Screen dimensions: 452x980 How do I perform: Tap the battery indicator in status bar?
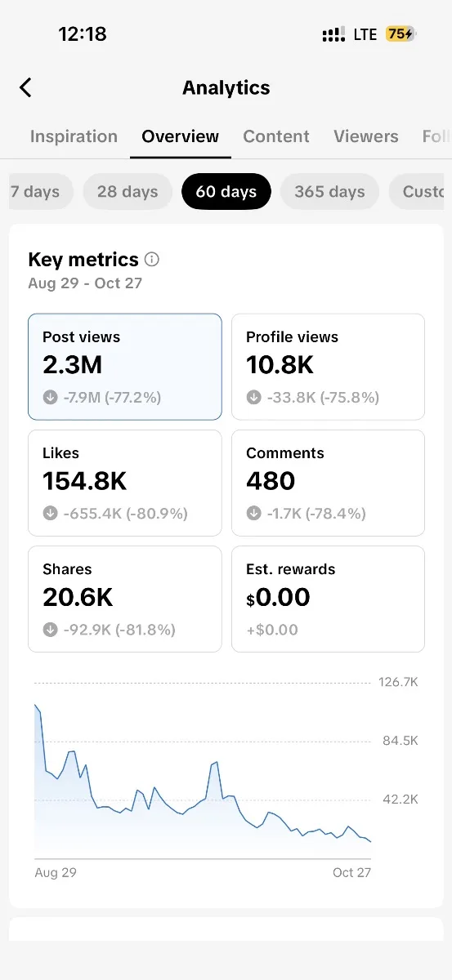click(401, 34)
